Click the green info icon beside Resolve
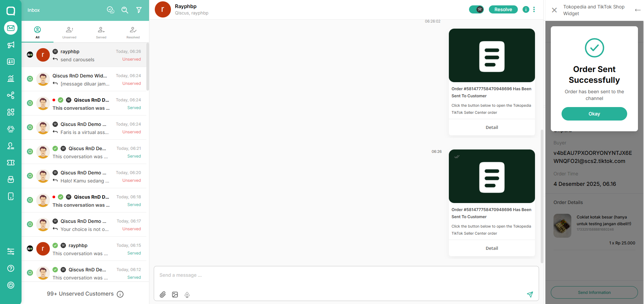644x304 pixels. (x=526, y=9)
